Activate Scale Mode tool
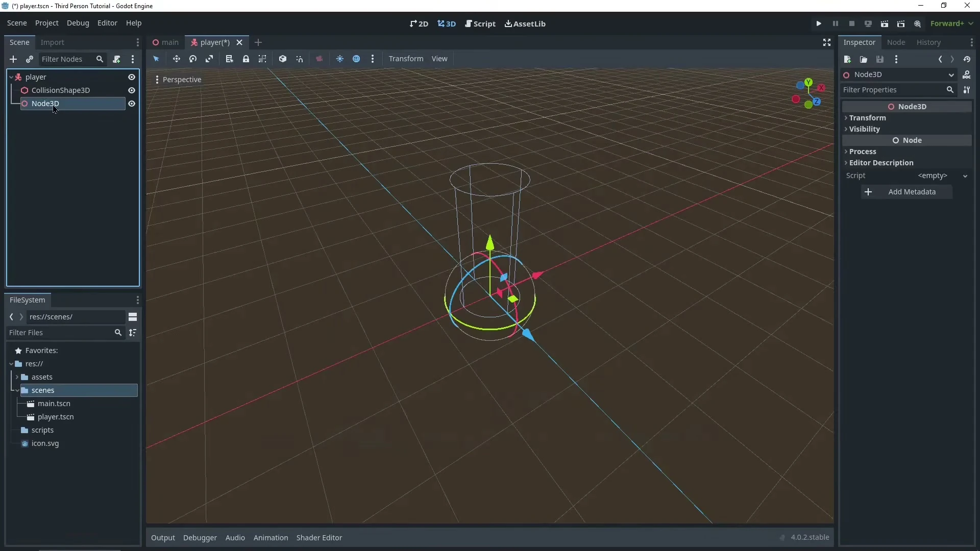This screenshot has height=551, width=980. coord(209,59)
